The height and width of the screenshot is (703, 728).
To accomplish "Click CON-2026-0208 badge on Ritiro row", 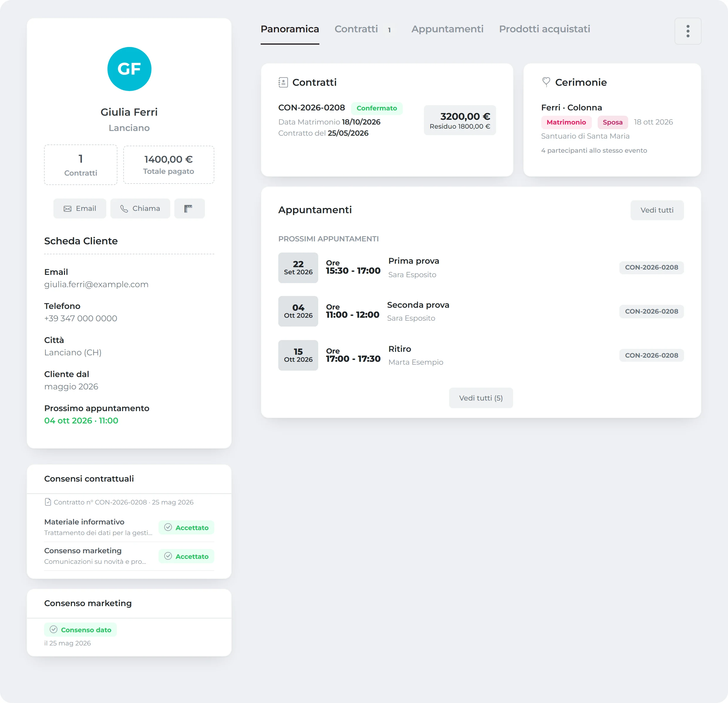I will pyautogui.click(x=651, y=355).
